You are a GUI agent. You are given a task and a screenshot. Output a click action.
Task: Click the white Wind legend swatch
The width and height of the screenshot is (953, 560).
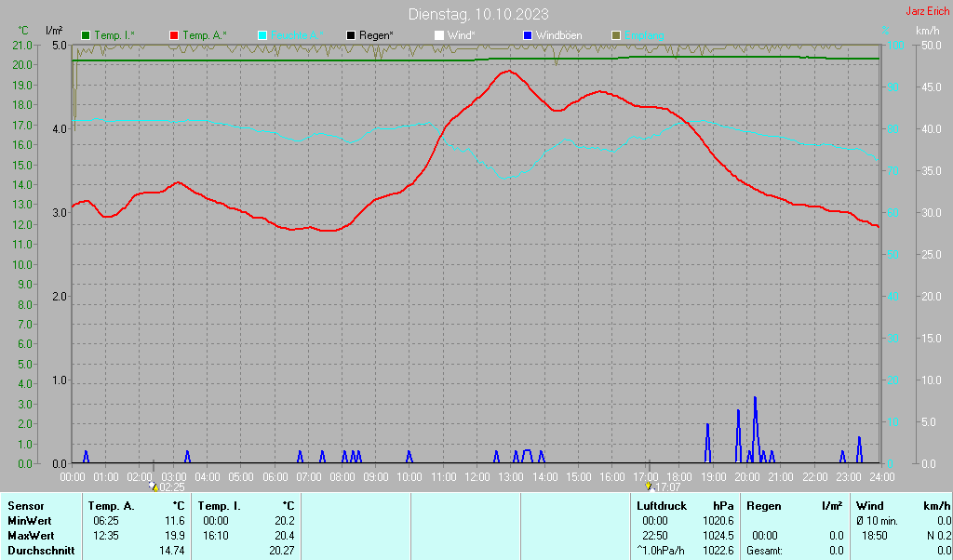click(439, 35)
